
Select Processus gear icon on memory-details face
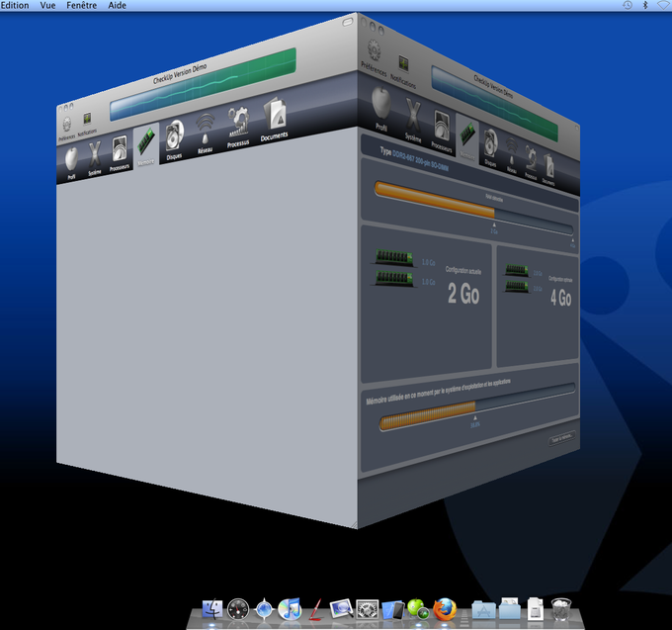[x=531, y=162]
